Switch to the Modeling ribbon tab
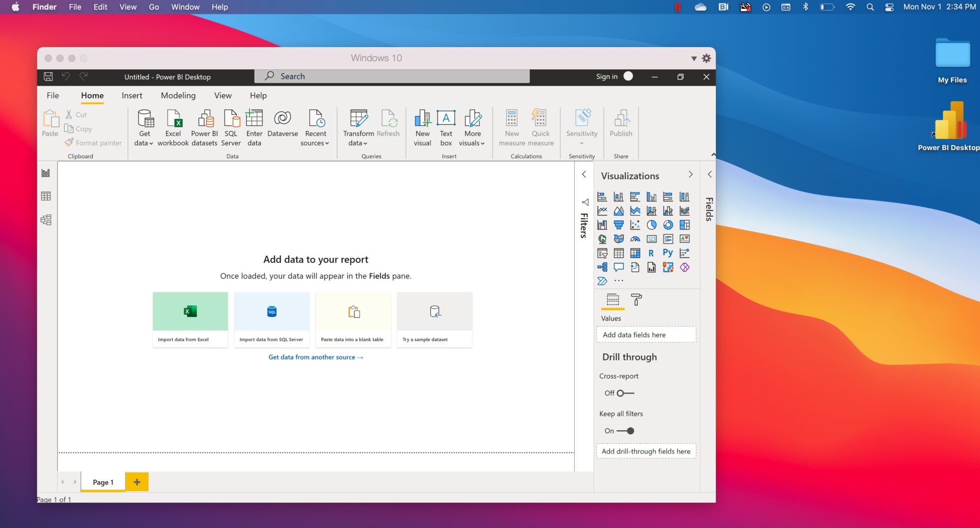980x528 pixels. [x=178, y=95]
